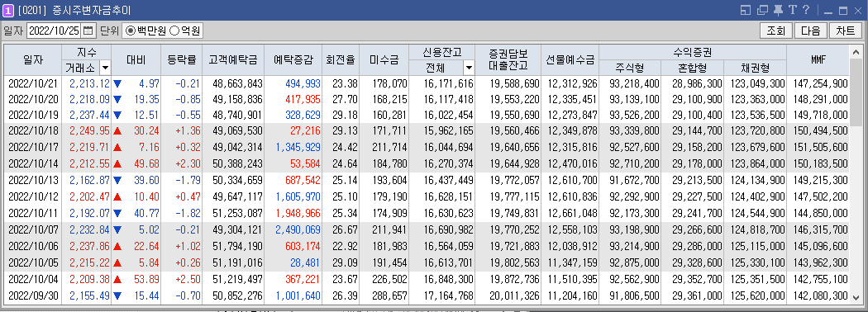
Task: Click the 일자 column header
Action: pyautogui.click(x=33, y=60)
